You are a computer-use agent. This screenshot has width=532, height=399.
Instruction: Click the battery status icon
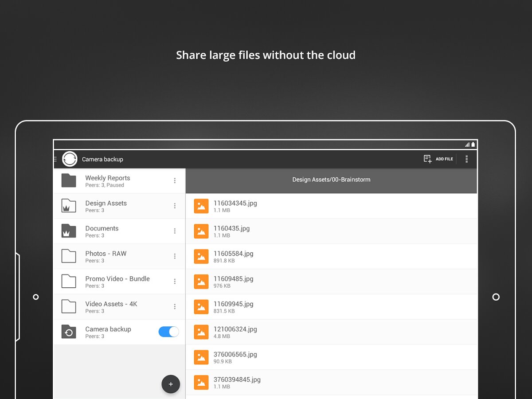[473, 145]
